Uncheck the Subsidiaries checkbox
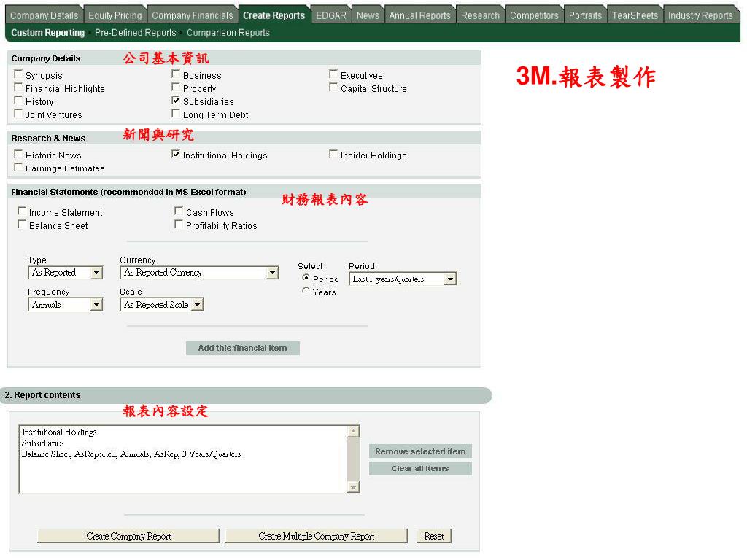Screen dimensions: 747x560 pyautogui.click(x=176, y=101)
